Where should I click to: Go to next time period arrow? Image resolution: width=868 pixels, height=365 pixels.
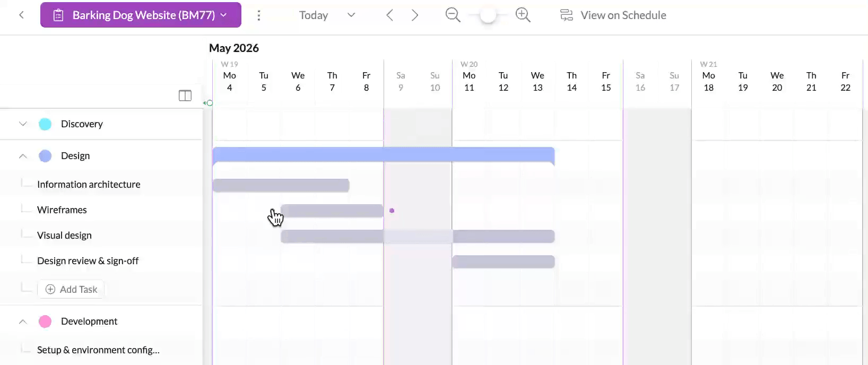point(415,15)
